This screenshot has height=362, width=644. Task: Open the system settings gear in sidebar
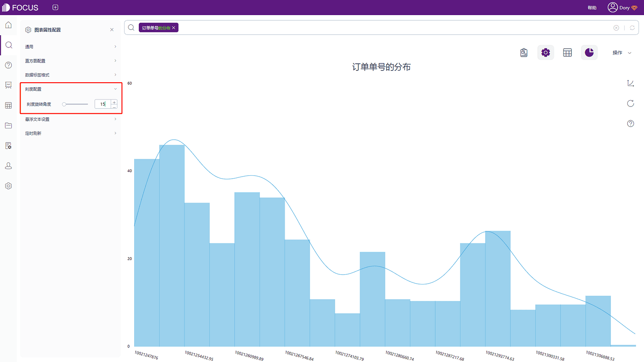point(8,186)
